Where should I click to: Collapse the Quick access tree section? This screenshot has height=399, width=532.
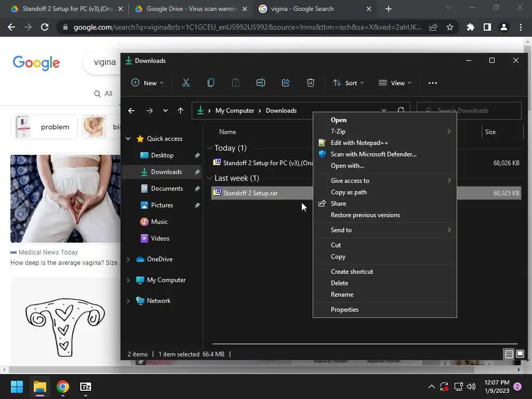click(128, 138)
